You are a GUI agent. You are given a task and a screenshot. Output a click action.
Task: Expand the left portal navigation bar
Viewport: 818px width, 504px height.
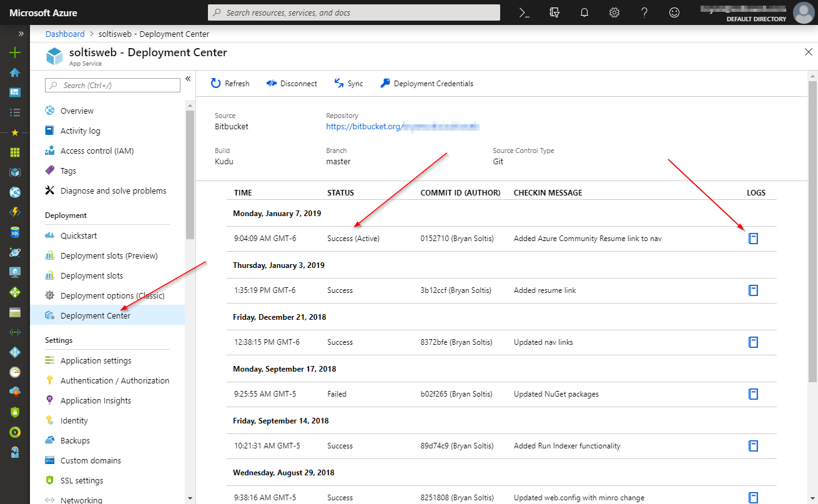(x=21, y=34)
